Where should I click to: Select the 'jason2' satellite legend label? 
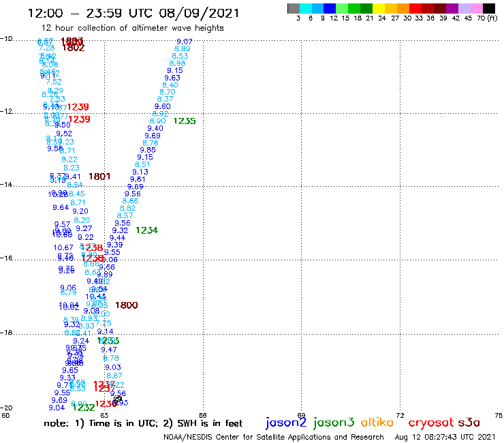pos(286,423)
